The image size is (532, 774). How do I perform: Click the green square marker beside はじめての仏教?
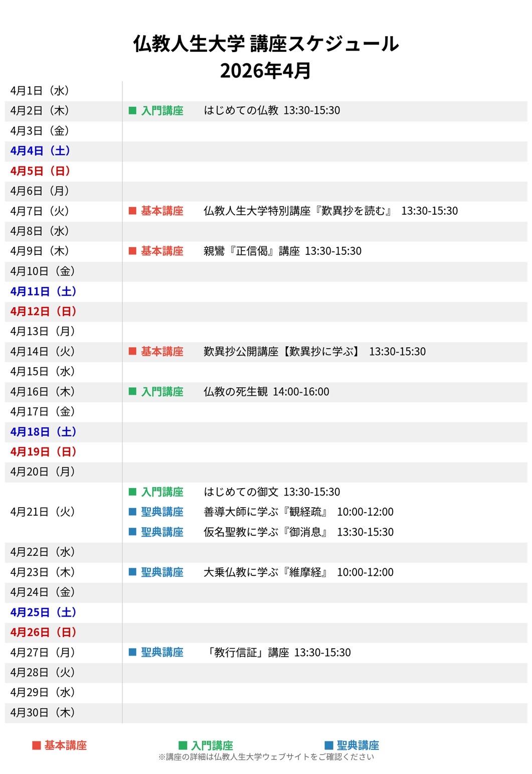coord(132,111)
